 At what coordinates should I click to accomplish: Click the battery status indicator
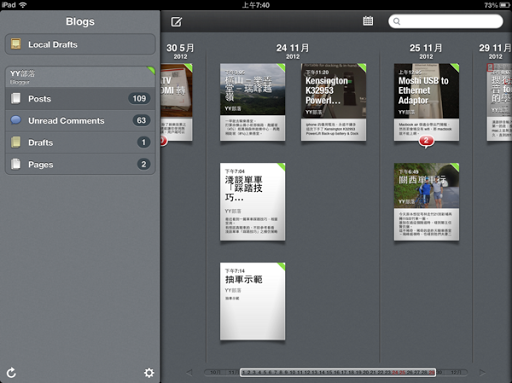click(x=505, y=5)
